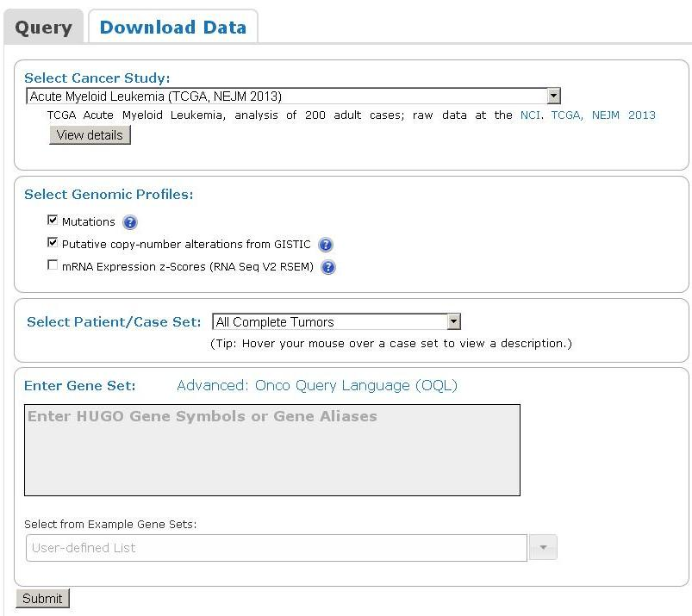Open help icon for mRNA Expression z-Scores

tap(328, 267)
